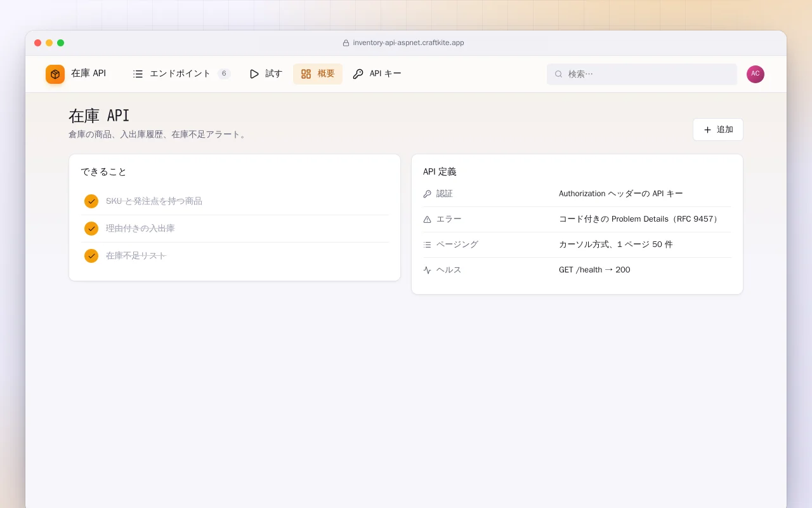Click the orange box app logo

pyautogui.click(x=55, y=74)
